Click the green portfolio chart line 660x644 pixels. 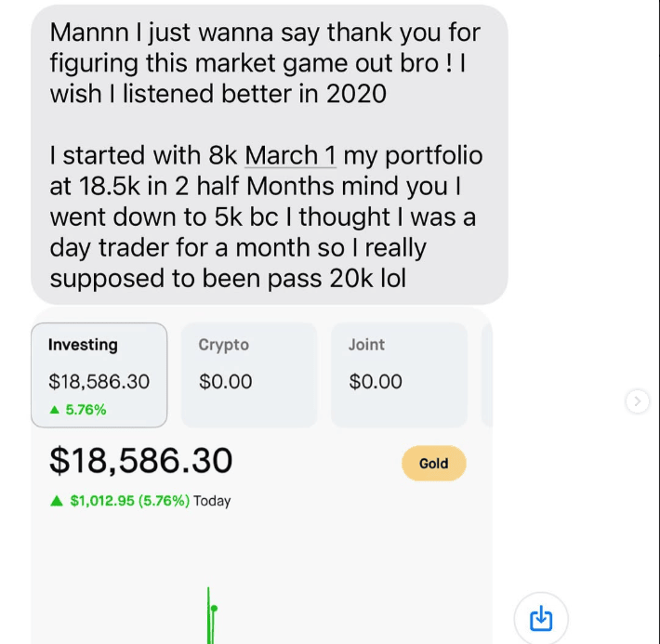(x=209, y=623)
